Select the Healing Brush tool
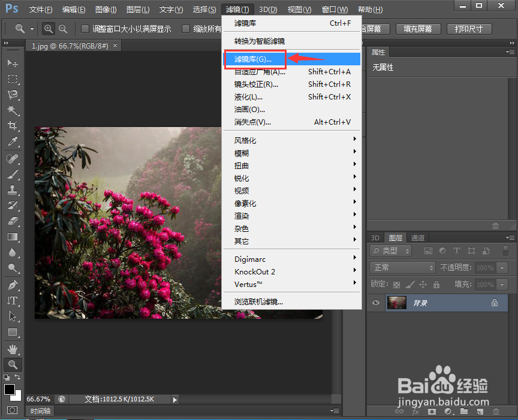 13,159
